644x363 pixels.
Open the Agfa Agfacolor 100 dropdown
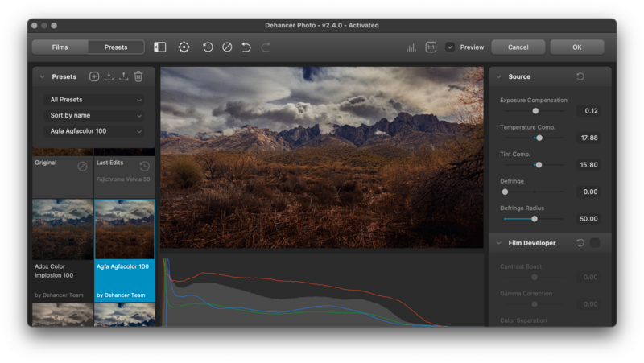coord(94,131)
